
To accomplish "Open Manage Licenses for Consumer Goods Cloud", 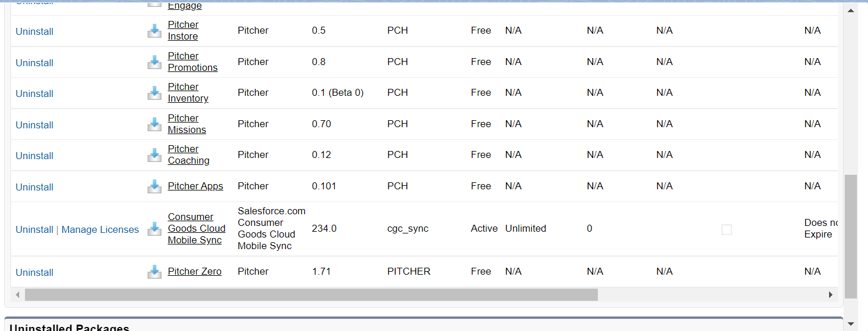I will (100, 229).
